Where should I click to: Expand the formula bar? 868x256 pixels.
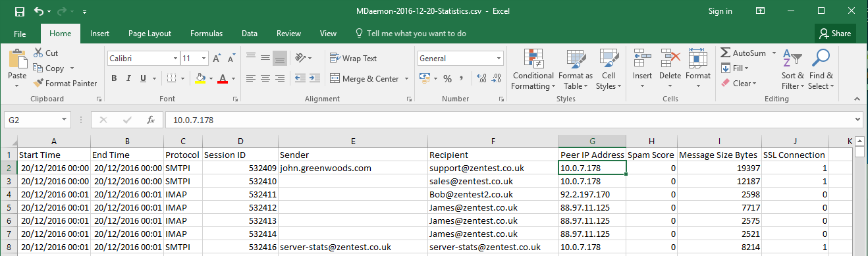coord(857,120)
